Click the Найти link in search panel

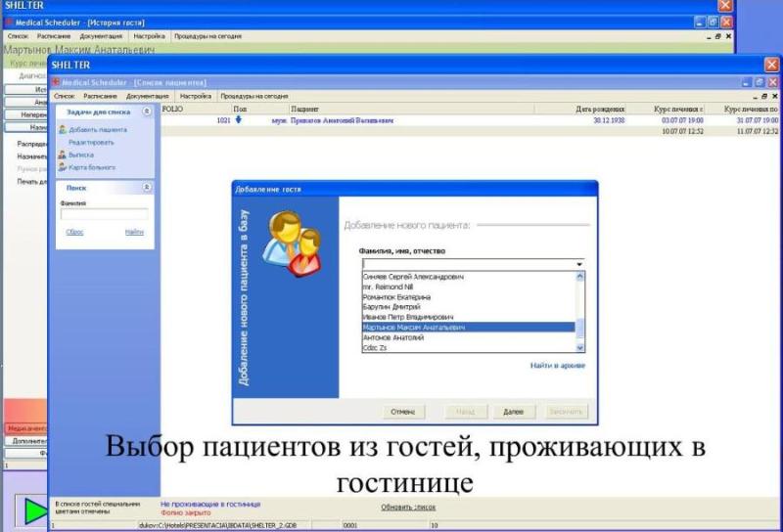point(134,232)
